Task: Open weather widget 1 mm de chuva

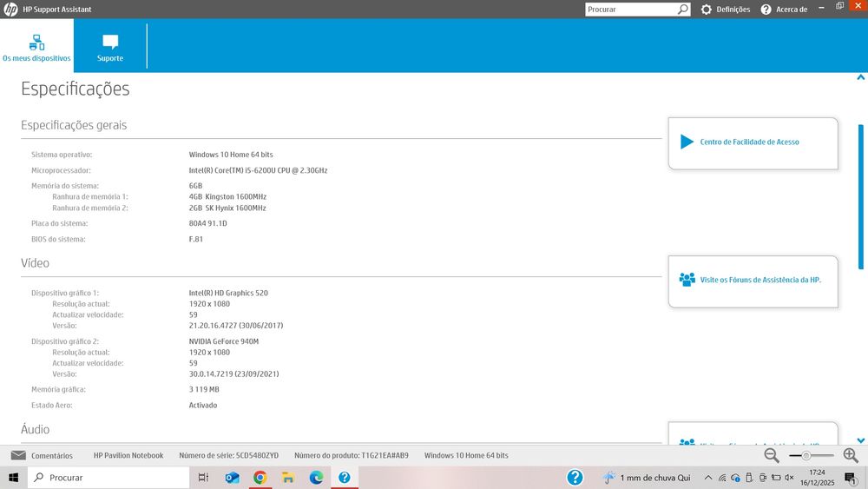Action: coord(647,478)
